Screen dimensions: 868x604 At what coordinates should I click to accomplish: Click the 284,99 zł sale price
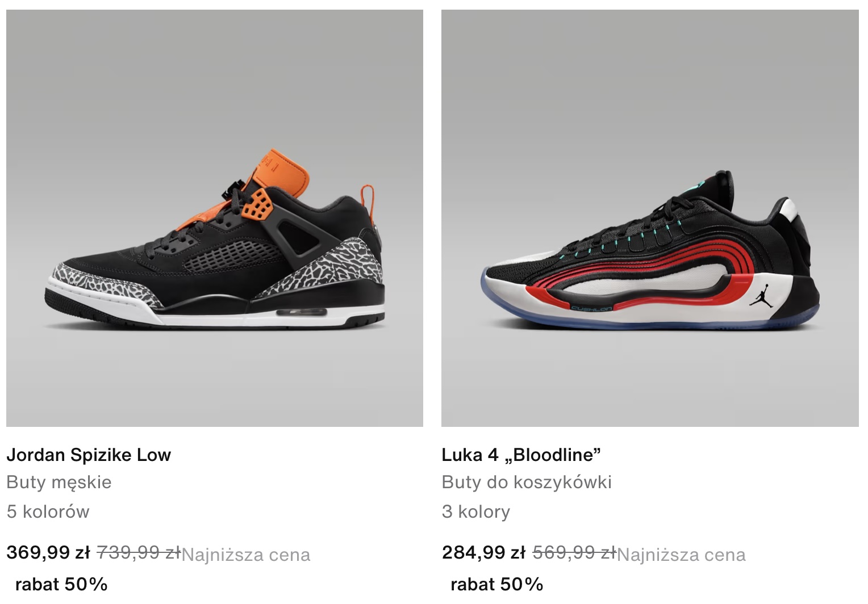click(x=484, y=552)
